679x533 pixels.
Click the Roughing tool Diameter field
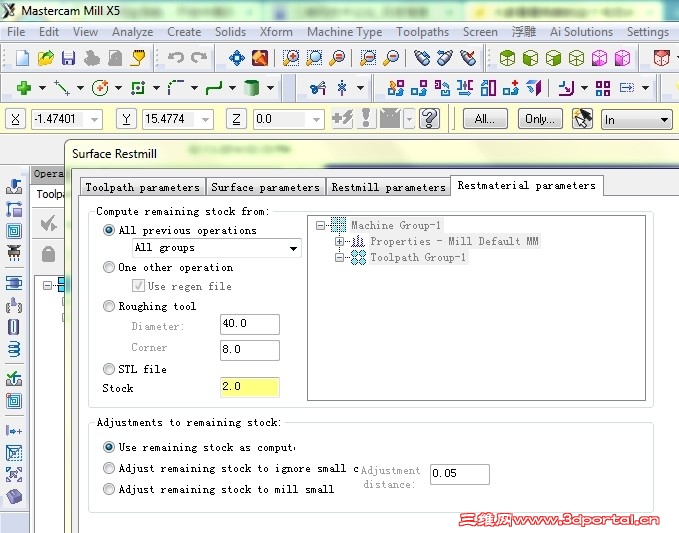pyautogui.click(x=250, y=324)
